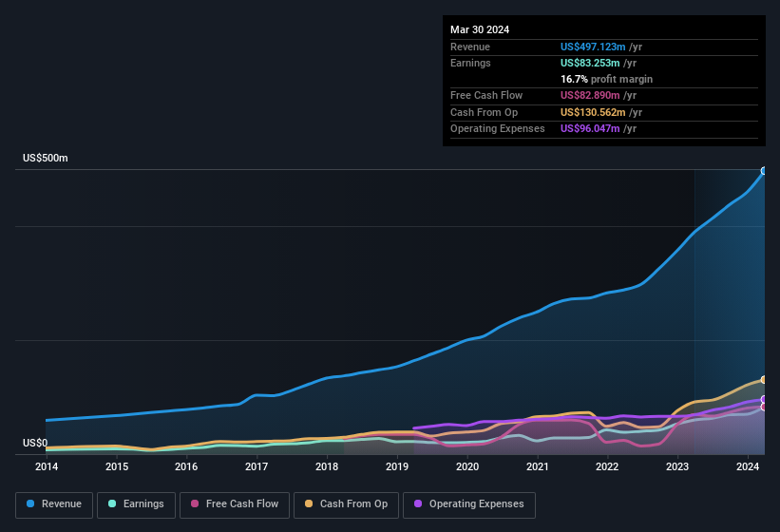
Task: Toggle the Free Cash Flow legend button
Action: 235,504
